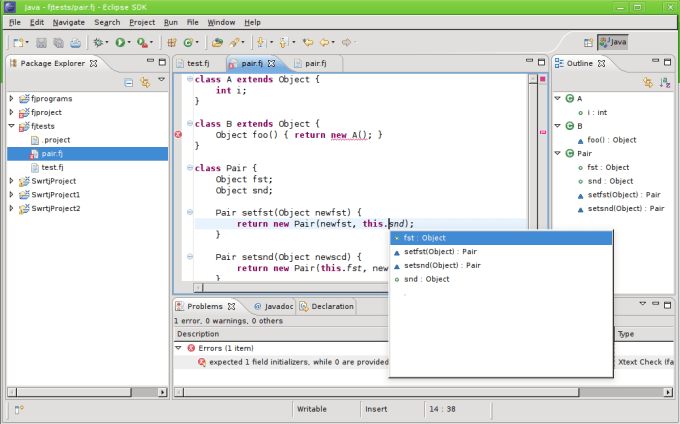Screen dimensions: 680x424
Task: Collapse the fjtests project tree
Action: [x=12, y=126]
